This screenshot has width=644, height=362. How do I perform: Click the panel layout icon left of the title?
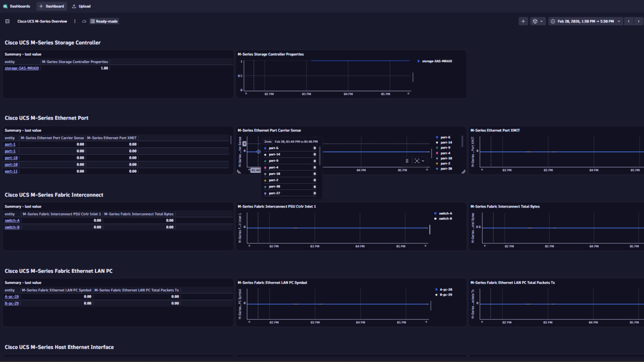click(7, 21)
